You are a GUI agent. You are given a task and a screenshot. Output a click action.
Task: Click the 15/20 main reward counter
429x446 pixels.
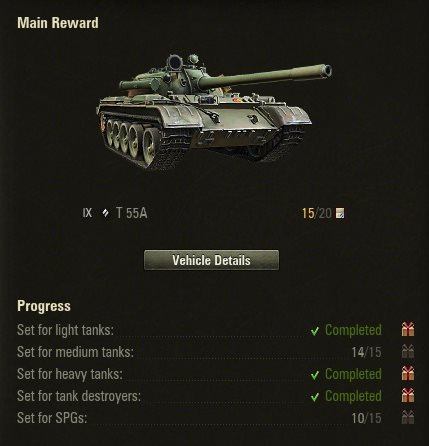(317, 213)
